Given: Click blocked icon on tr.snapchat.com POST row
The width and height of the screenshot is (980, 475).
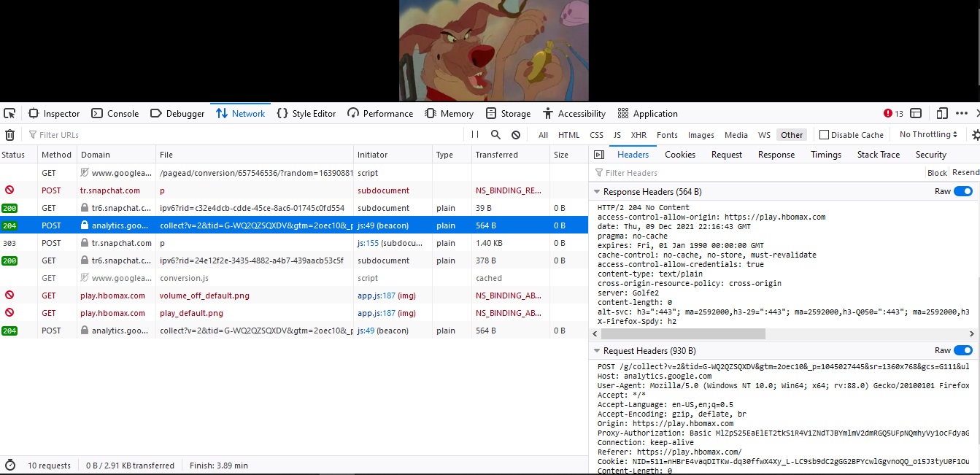Looking at the screenshot, I should pos(9,190).
